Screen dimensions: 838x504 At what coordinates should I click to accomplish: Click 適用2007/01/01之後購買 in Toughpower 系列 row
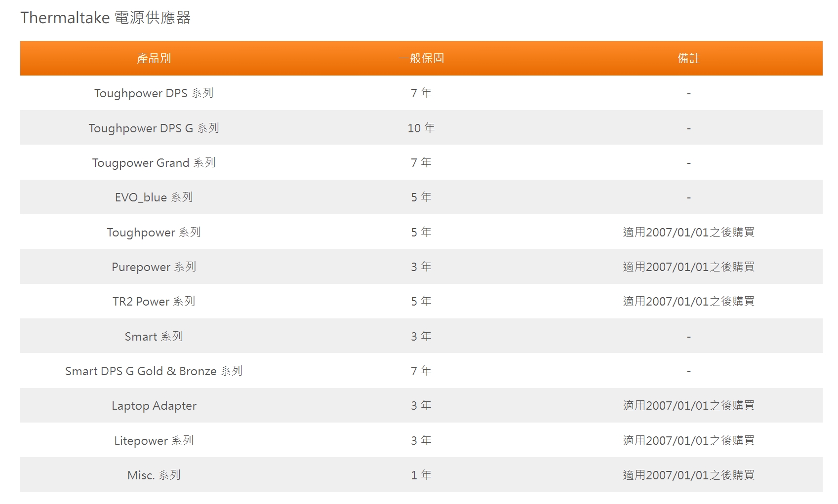click(689, 232)
